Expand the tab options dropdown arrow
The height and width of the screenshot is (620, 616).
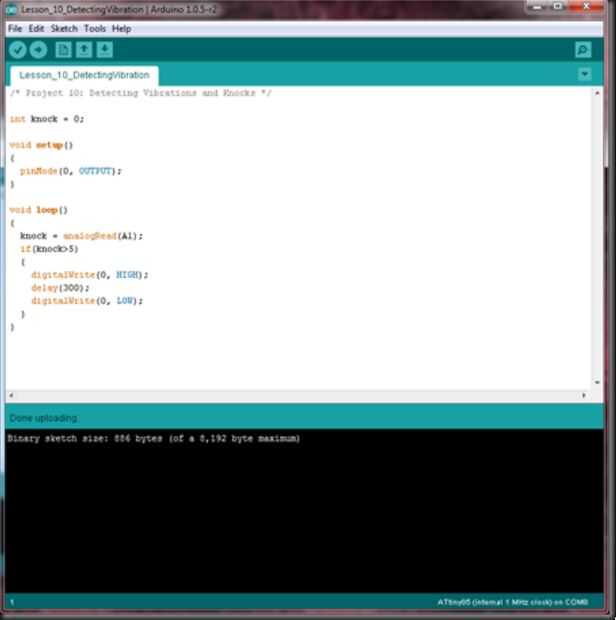(x=585, y=74)
